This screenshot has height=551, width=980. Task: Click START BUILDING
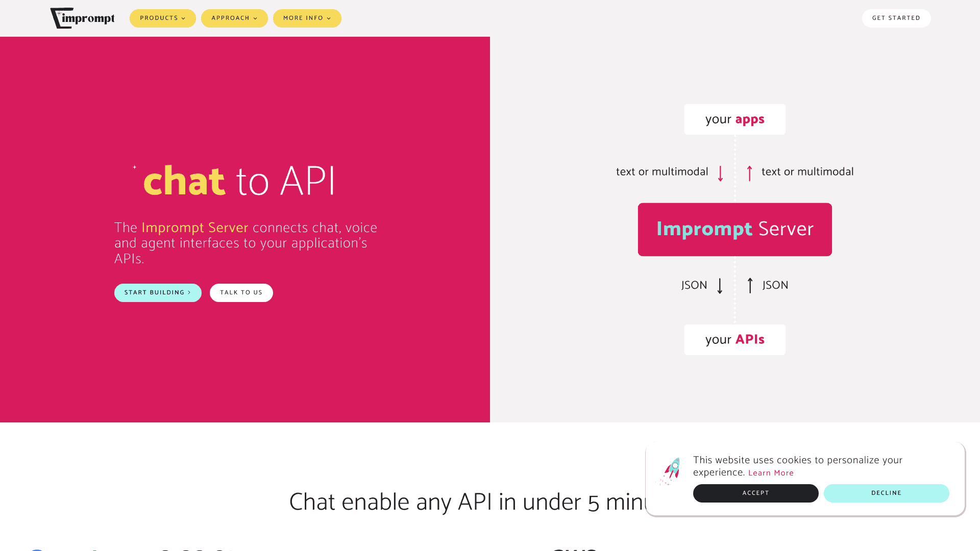click(x=158, y=292)
